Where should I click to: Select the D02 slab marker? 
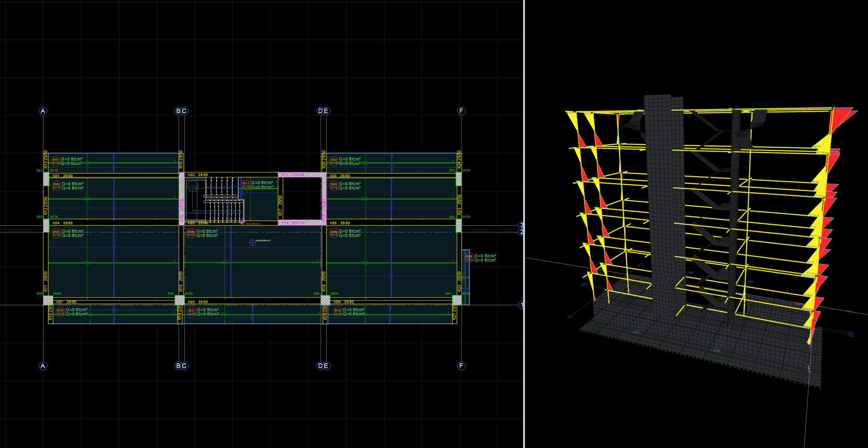click(334, 161)
